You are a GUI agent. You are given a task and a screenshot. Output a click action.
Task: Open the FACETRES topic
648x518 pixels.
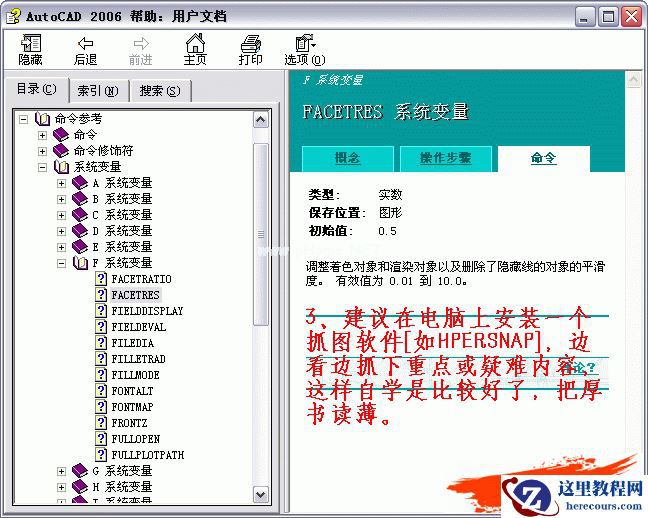pyautogui.click(x=135, y=295)
